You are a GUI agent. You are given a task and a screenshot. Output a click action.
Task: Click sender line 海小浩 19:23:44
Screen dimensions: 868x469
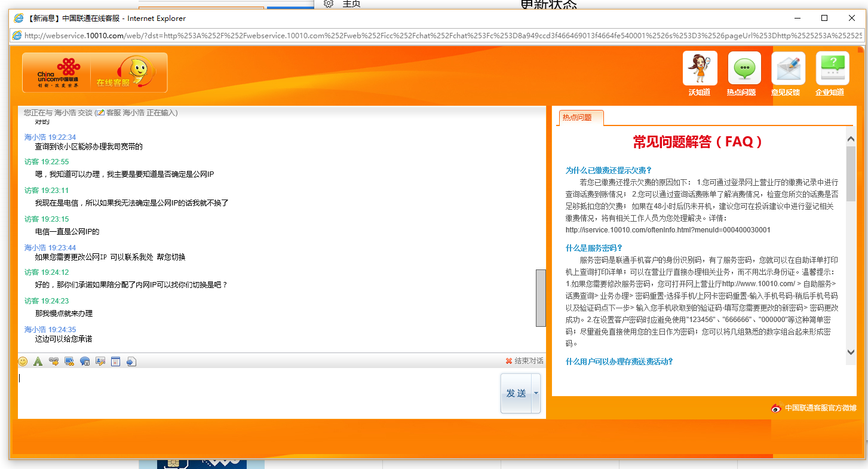coord(50,248)
